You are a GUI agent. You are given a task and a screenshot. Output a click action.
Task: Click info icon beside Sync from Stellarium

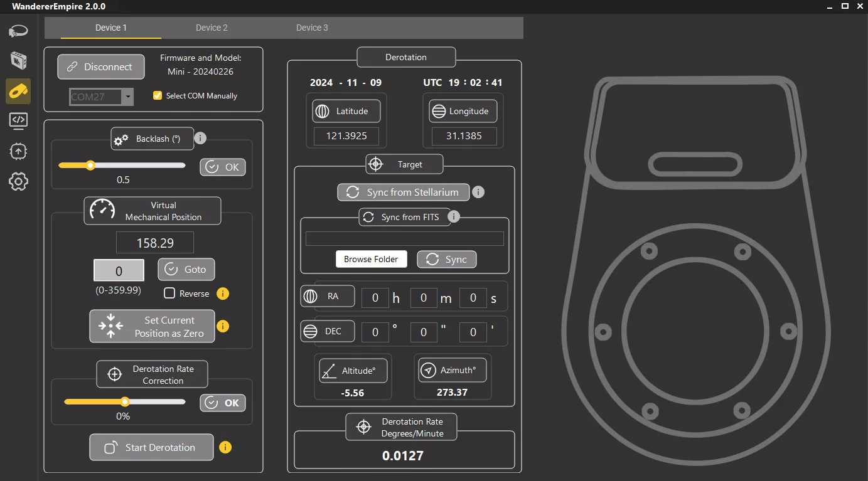click(478, 192)
